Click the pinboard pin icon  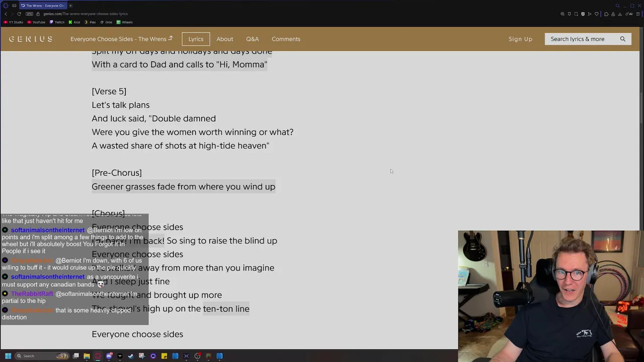[x=570, y=14]
